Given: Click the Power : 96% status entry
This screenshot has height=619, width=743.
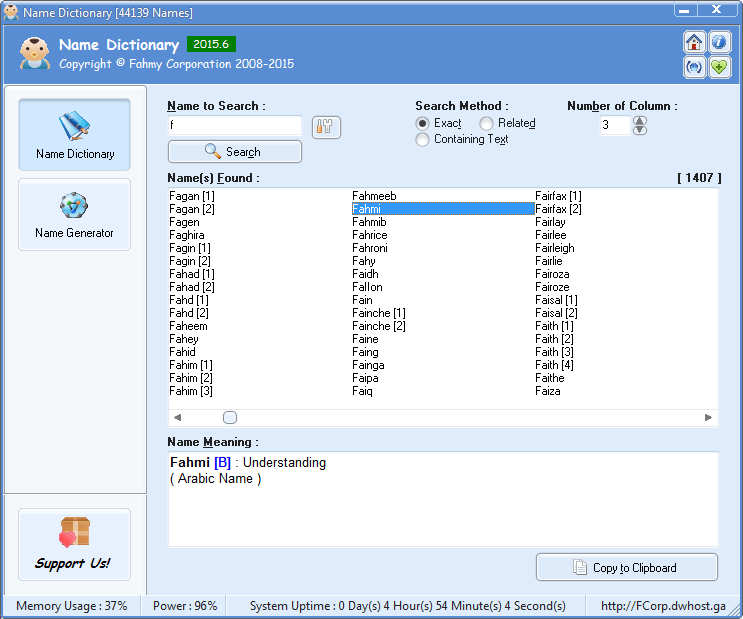Looking at the screenshot, I should [x=185, y=606].
